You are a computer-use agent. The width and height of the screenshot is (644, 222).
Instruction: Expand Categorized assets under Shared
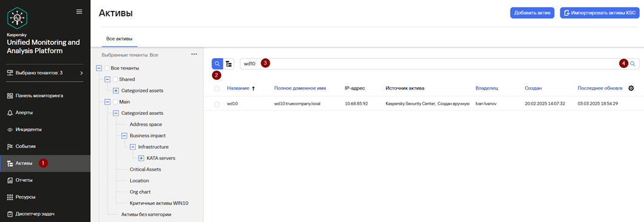[x=116, y=90]
